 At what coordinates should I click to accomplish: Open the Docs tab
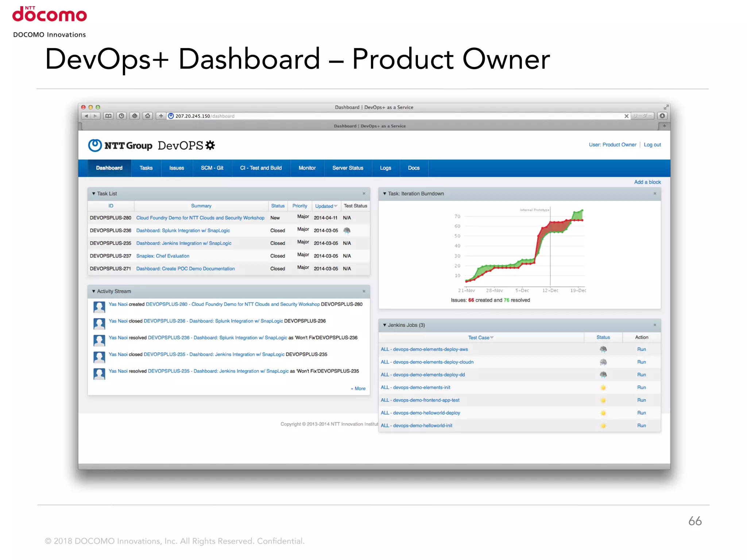point(414,168)
